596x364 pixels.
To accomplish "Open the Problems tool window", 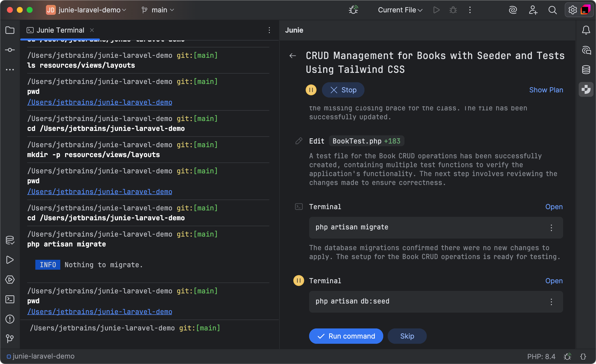I will [10, 319].
